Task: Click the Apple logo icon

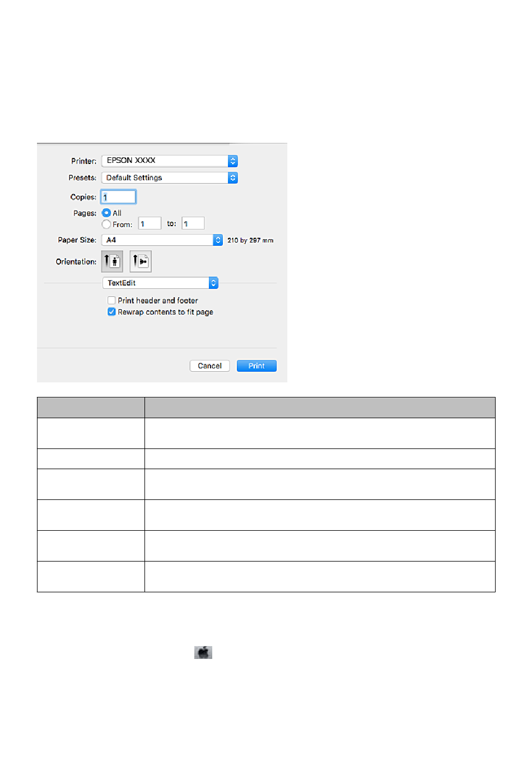Action: [203, 652]
